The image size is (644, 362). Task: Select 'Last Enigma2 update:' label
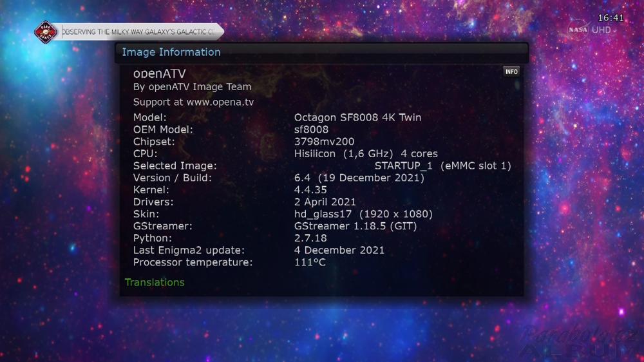[189, 250]
